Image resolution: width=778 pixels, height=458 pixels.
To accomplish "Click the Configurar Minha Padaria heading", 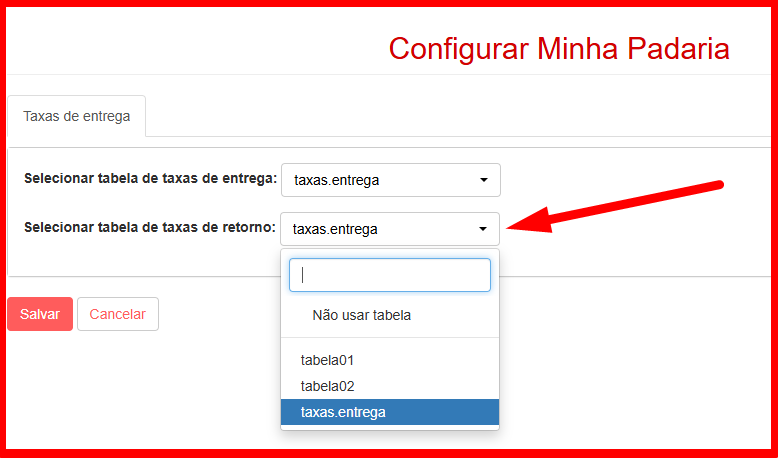I will click(x=558, y=49).
